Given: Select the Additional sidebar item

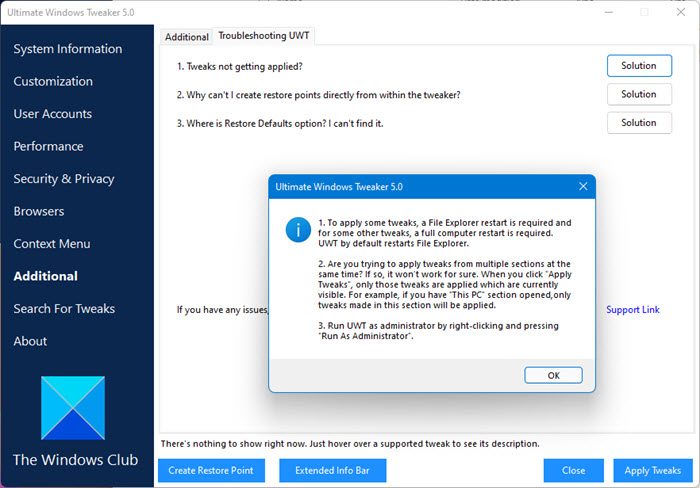Looking at the screenshot, I should point(46,276).
